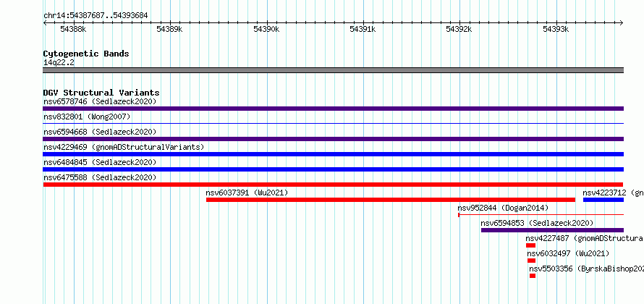Click the blue bar for nsv6484845
This screenshot has height=304, width=644.
tap(333, 169)
